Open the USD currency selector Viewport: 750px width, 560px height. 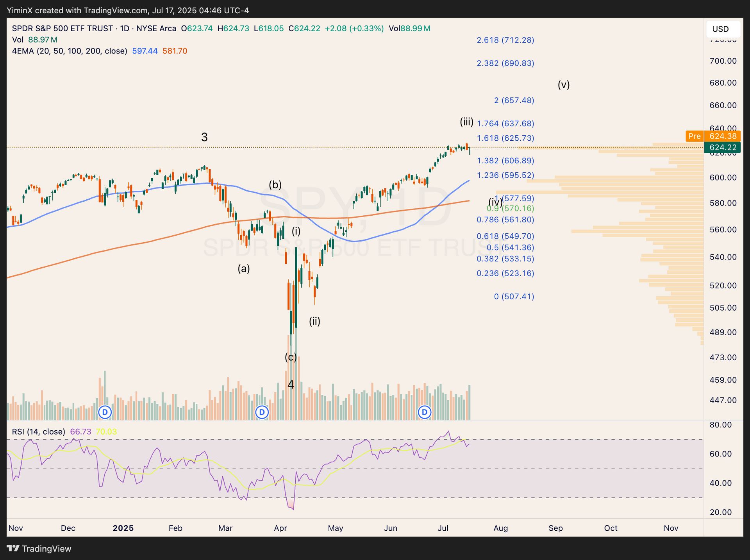coord(723,29)
